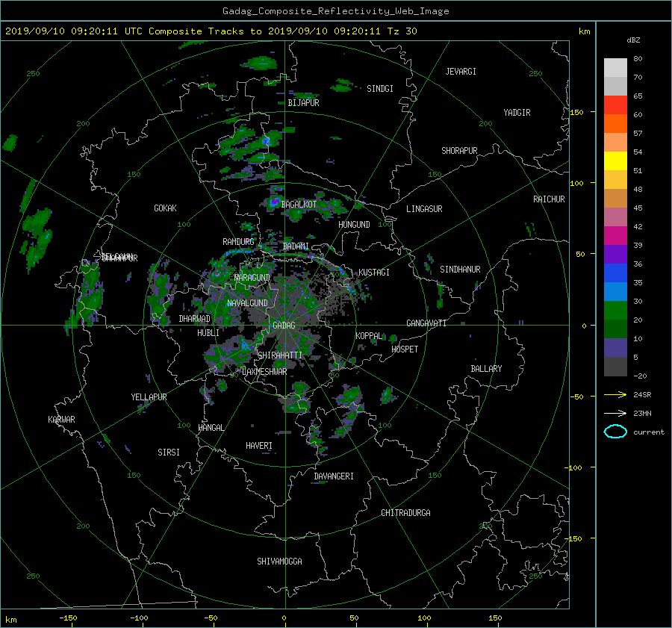Click the yellow 'km' label in header bar
The image size is (672, 628).
584,31
